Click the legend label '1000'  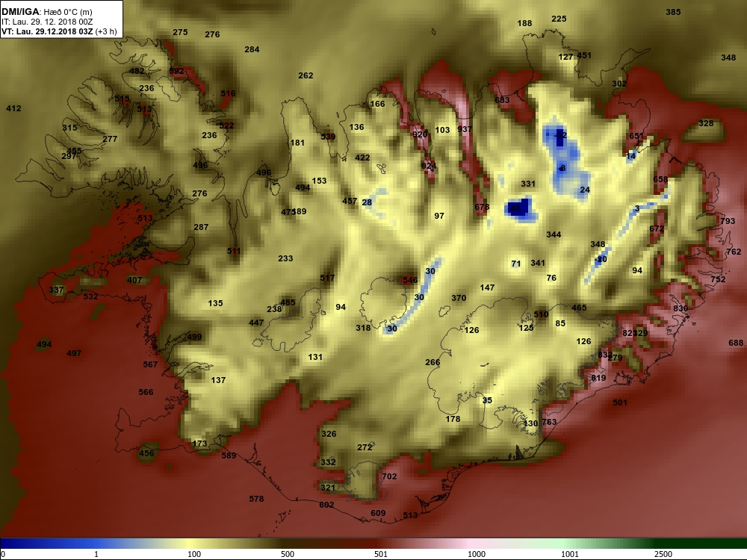[477, 554]
